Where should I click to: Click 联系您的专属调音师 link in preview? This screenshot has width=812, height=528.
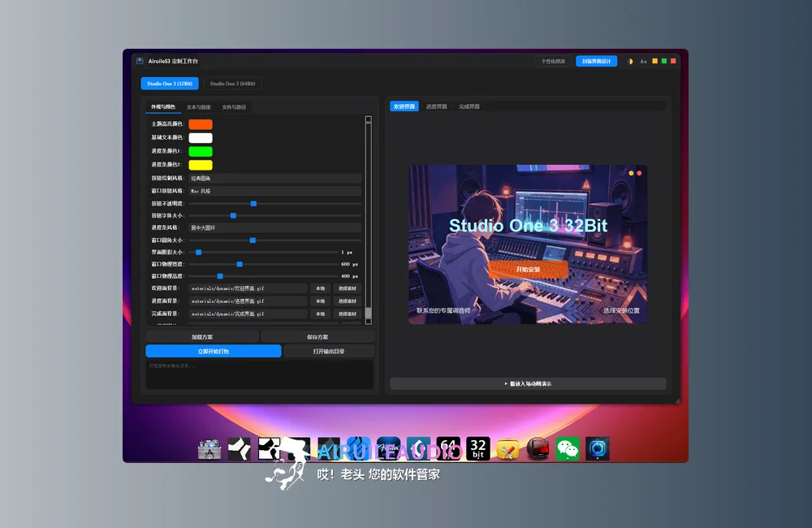coord(444,311)
